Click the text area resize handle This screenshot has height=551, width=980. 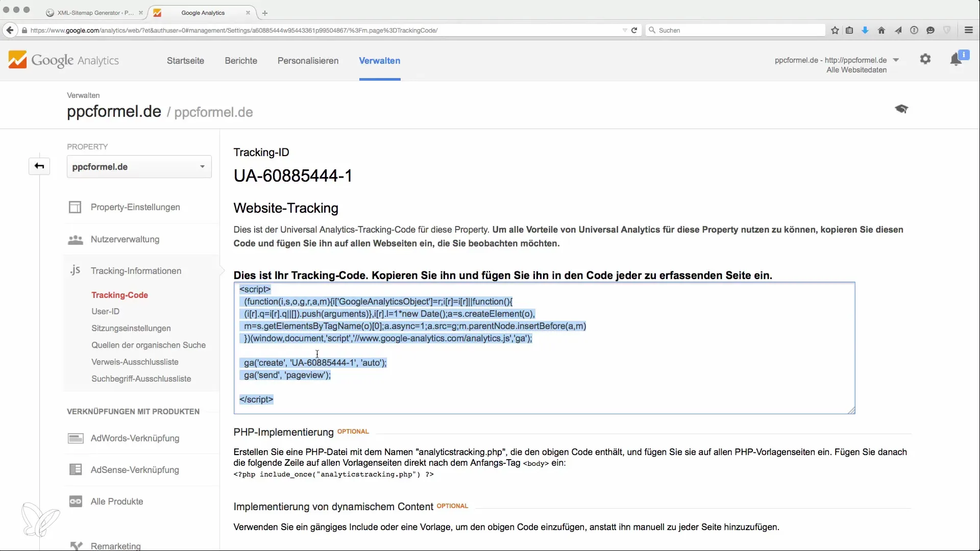(851, 410)
